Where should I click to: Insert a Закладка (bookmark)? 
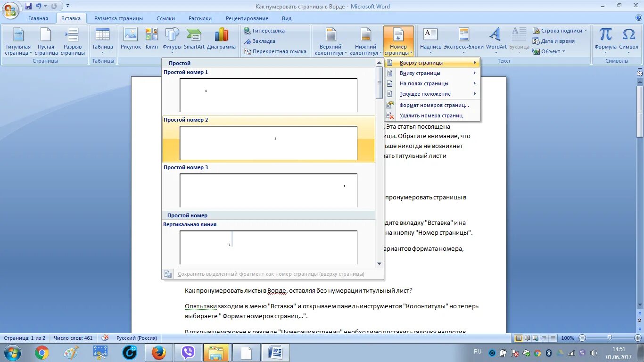[x=259, y=41]
